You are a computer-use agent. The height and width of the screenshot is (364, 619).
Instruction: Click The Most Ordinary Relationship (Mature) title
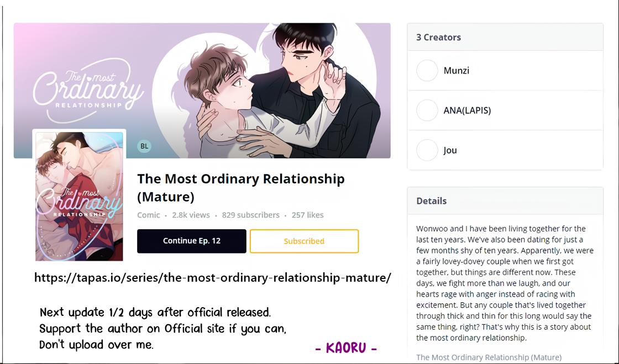(241, 187)
